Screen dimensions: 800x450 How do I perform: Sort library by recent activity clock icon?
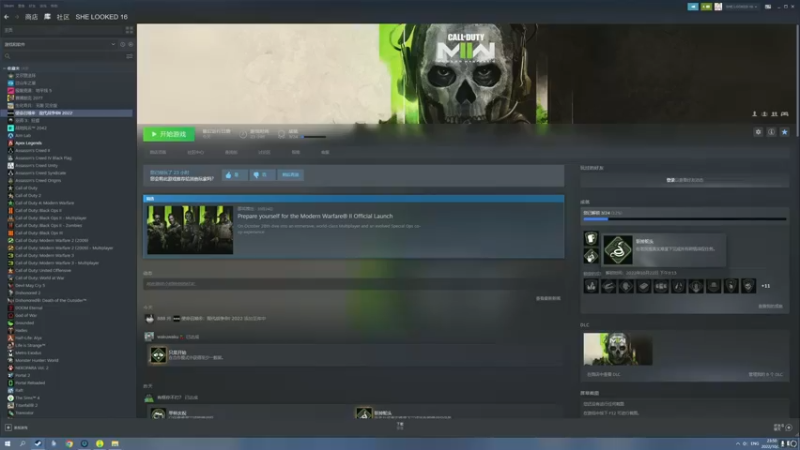[122, 44]
